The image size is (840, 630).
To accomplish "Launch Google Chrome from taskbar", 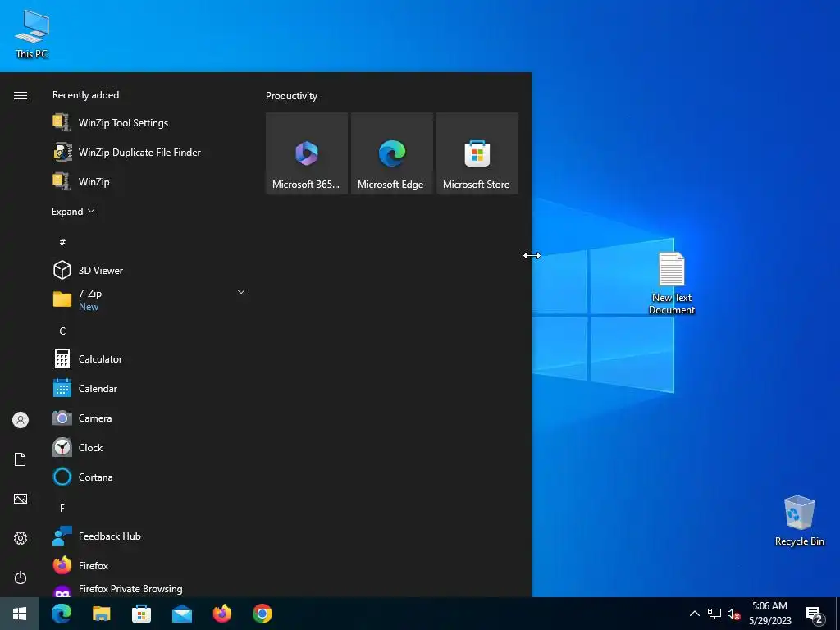I will click(262, 614).
